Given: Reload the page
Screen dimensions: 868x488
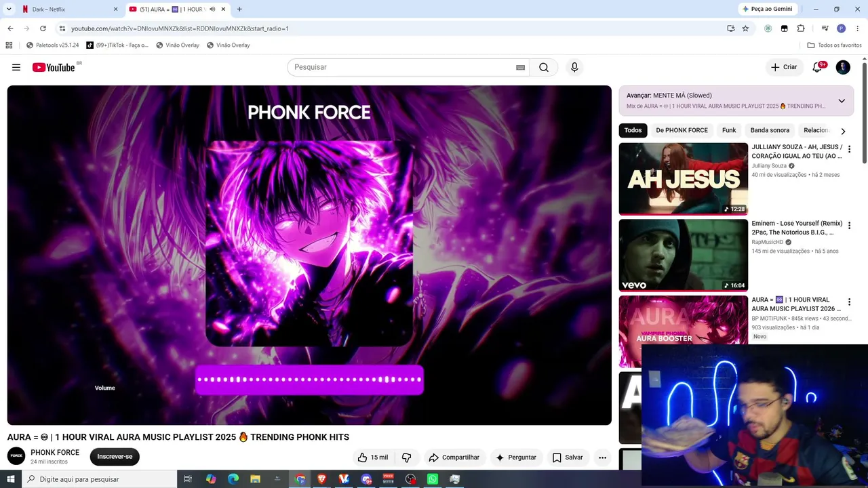Looking at the screenshot, I should [x=43, y=28].
